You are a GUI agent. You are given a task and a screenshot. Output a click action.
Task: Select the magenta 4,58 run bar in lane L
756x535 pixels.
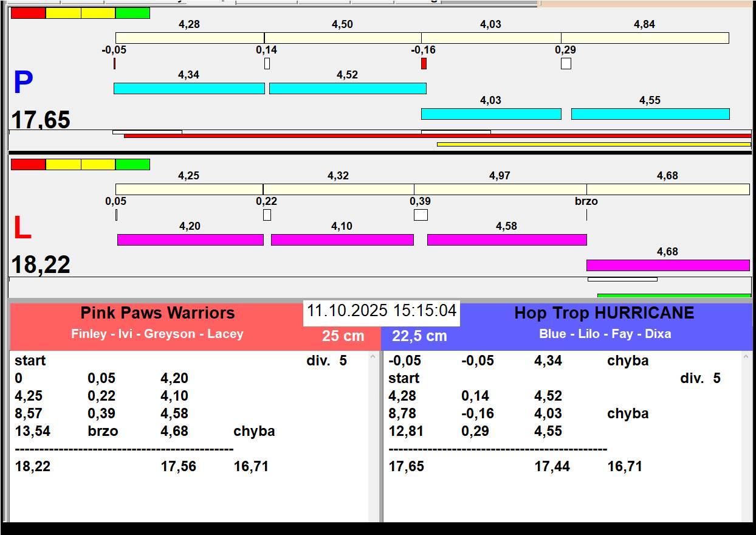click(507, 240)
